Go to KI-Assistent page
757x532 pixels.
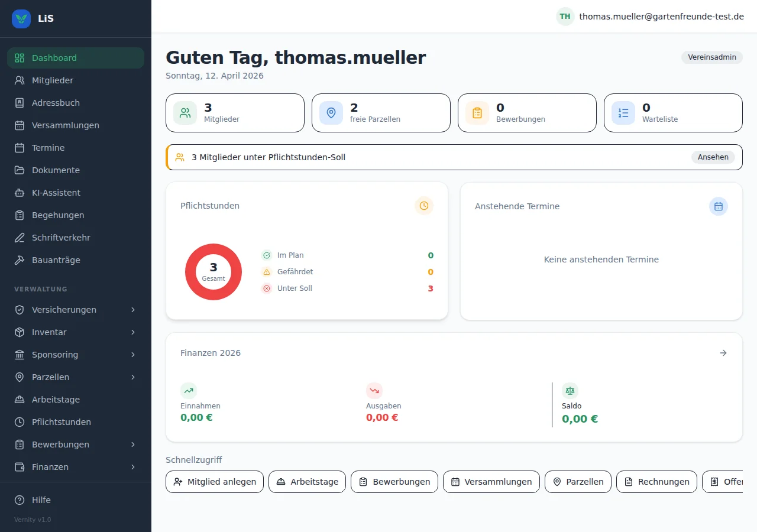coord(56,193)
